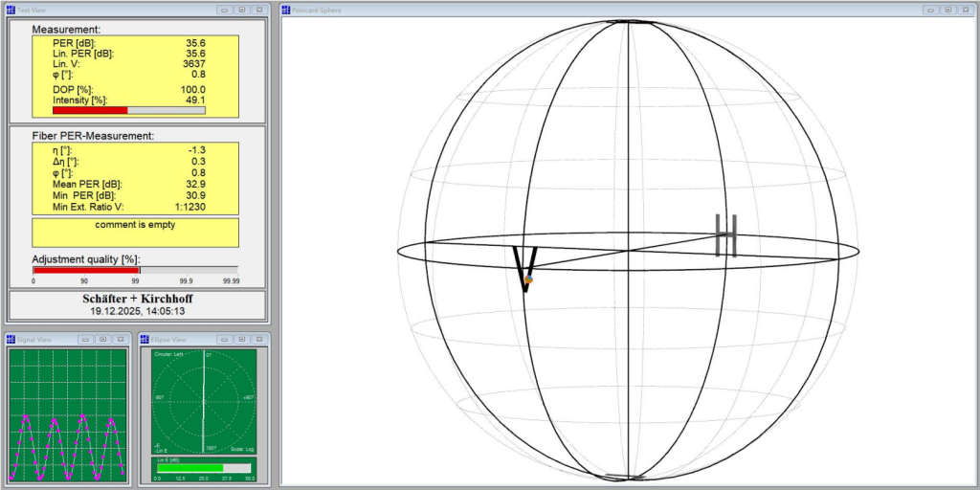This screenshot has width=980, height=490.
Task: Click the 'Δη [°]:' value 0.3
Action: [x=199, y=161]
